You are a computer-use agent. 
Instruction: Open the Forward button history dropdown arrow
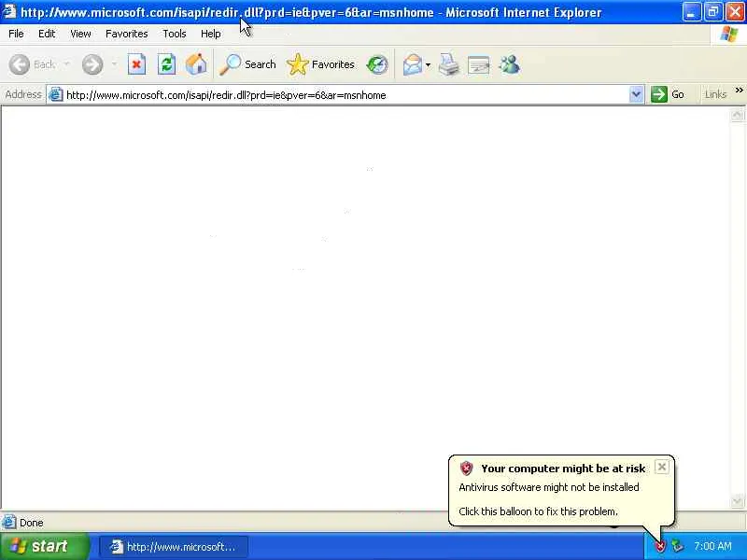(x=114, y=64)
